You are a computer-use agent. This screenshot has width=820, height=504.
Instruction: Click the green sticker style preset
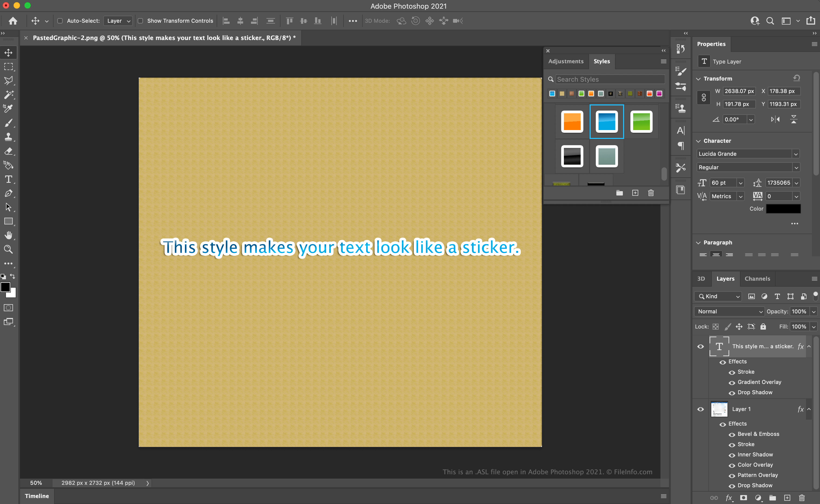641,121
